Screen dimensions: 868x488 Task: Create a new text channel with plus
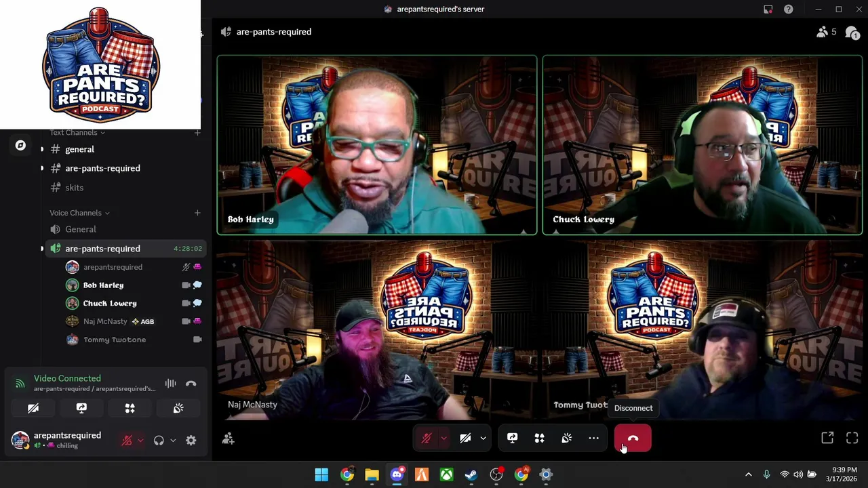point(197,133)
